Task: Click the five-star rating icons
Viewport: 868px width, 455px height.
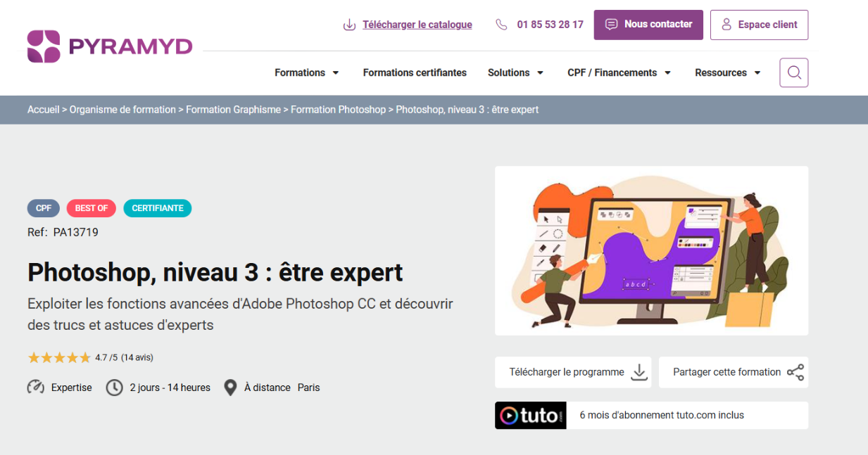Action: point(59,358)
